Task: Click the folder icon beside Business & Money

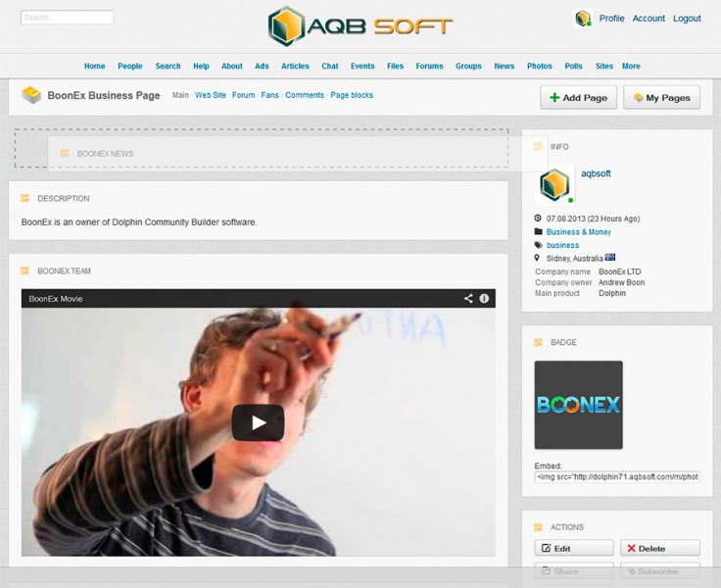Action: coord(538,231)
